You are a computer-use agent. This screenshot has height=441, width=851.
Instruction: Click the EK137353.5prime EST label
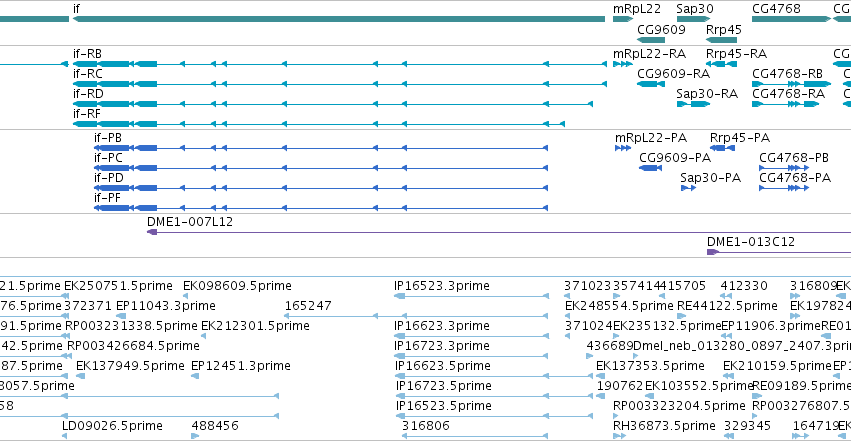click(x=650, y=366)
